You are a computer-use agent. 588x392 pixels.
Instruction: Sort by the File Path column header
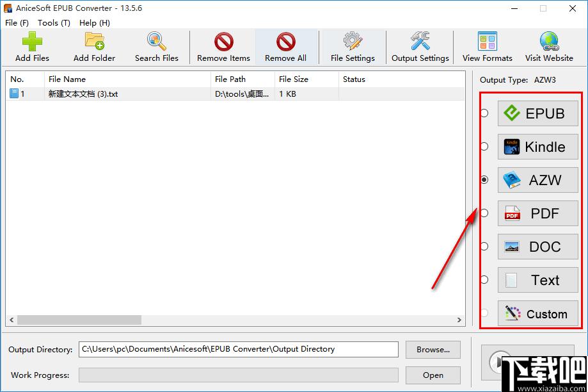coord(242,79)
